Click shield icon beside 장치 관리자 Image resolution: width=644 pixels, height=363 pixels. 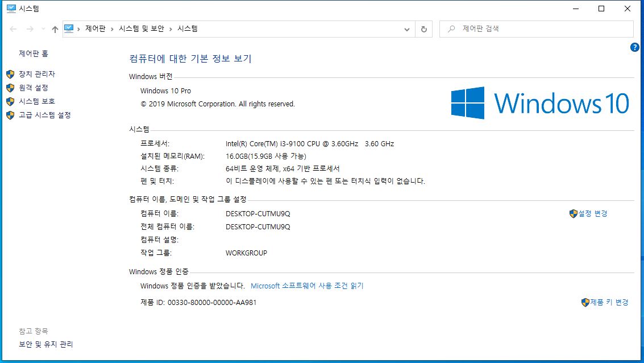point(10,74)
